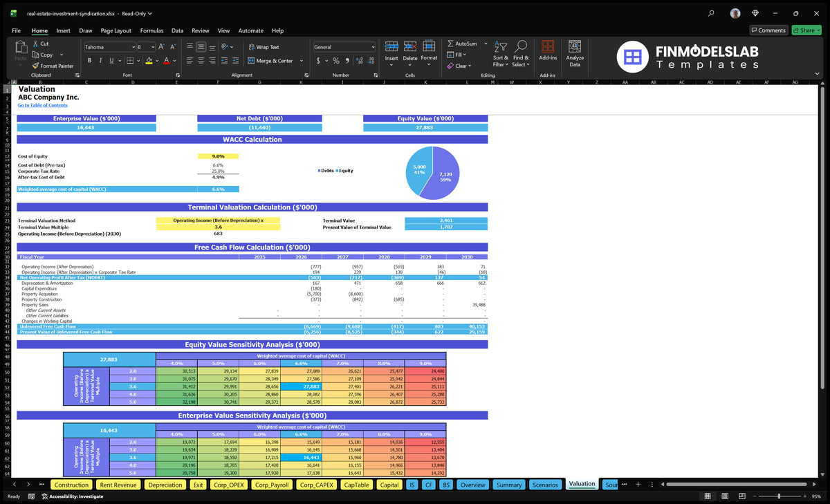Screen dimensions: 830x504
Task: Click Increase Decimal icon
Action: (360, 61)
